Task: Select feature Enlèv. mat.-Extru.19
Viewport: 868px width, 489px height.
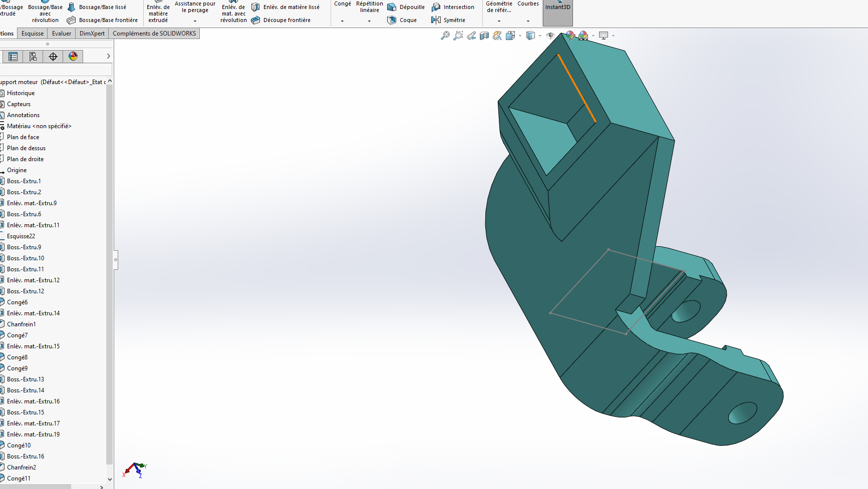Action: click(x=33, y=434)
